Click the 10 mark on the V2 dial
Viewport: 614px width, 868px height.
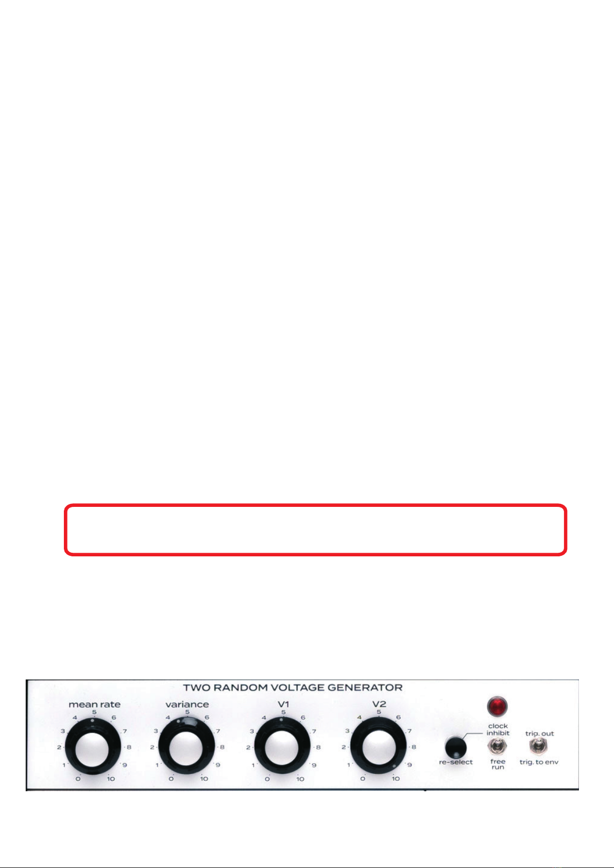click(396, 779)
